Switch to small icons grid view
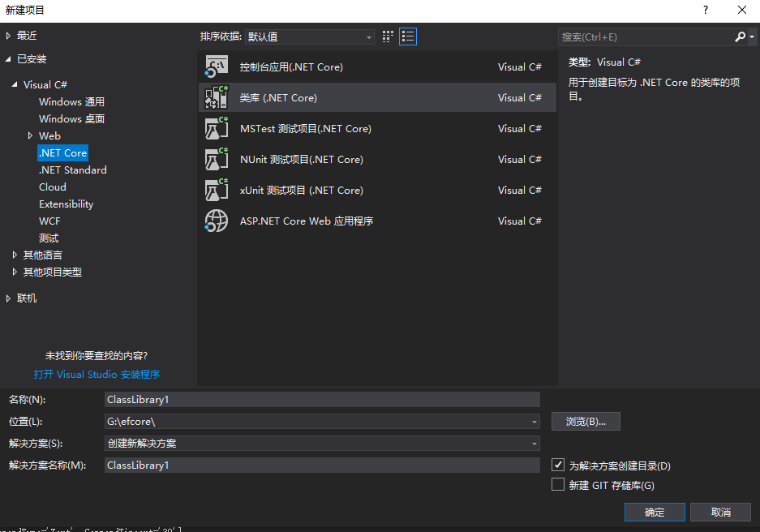The image size is (760, 532). point(388,36)
